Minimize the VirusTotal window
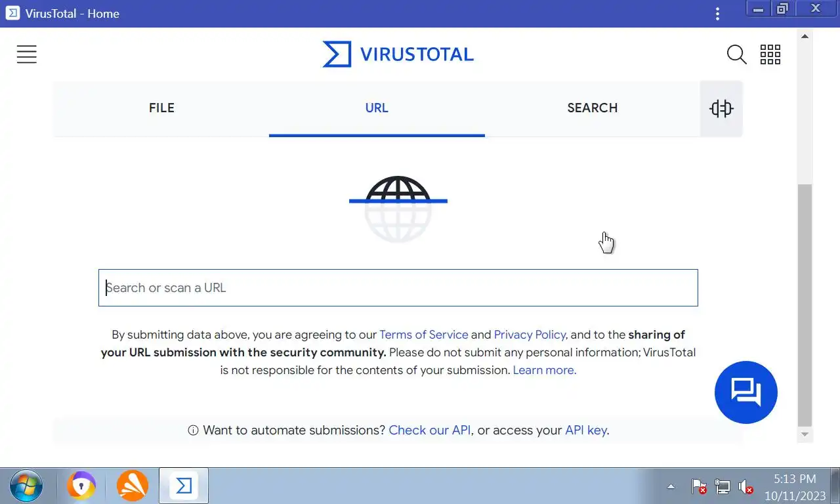The height and width of the screenshot is (504, 840). (x=758, y=9)
